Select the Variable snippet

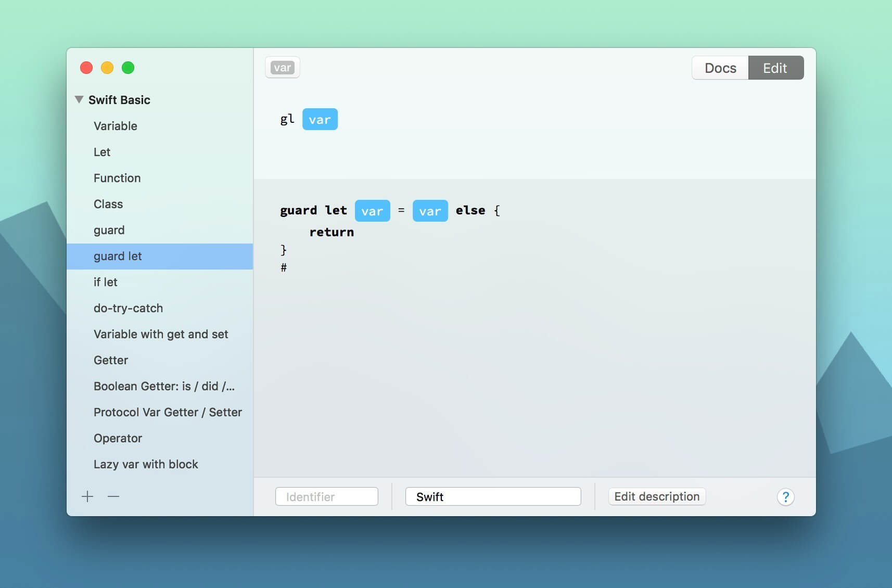[x=116, y=126]
